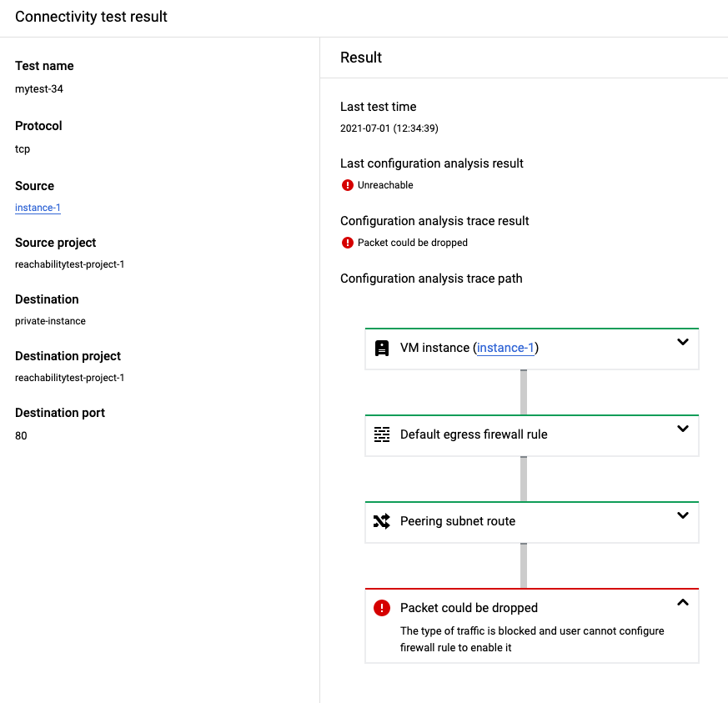This screenshot has width=728, height=703.
Task: Click the firewall rule icon beside Default egress rule
Action: [x=382, y=434]
